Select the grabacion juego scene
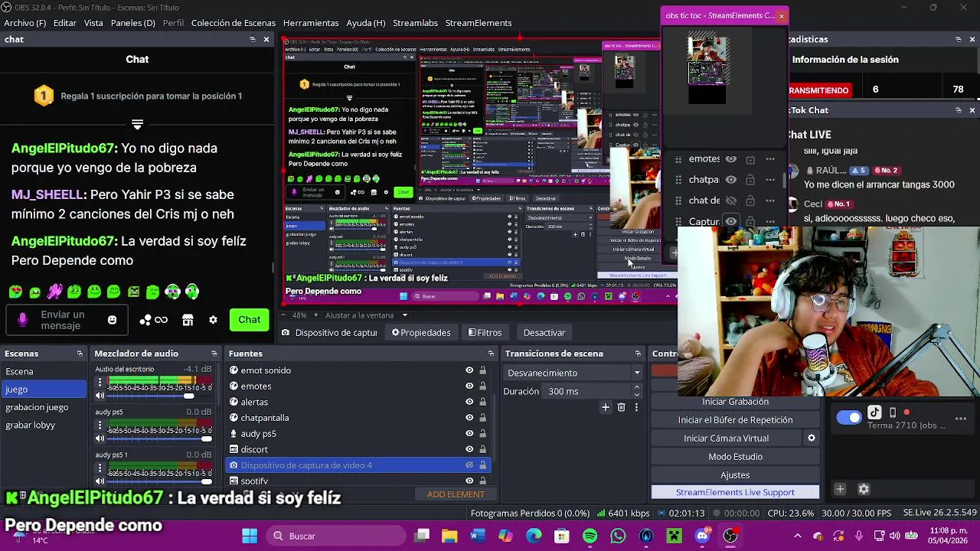 tap(37, 407)
